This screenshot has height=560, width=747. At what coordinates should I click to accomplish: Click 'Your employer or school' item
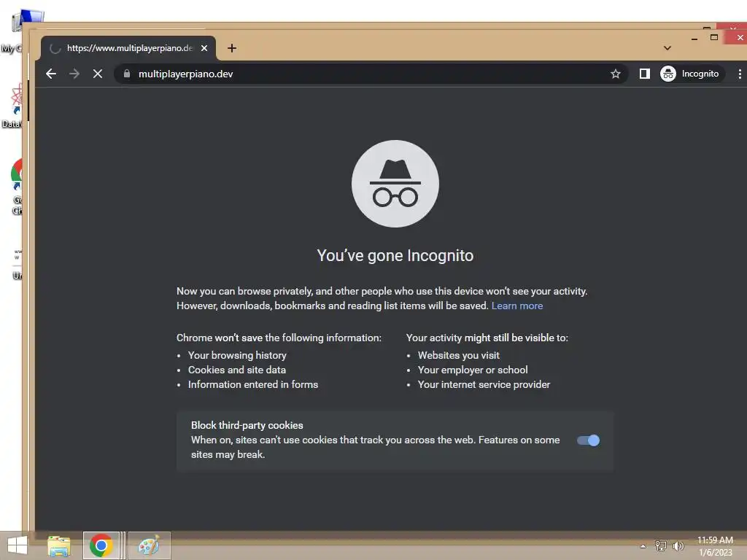point(473,370)
